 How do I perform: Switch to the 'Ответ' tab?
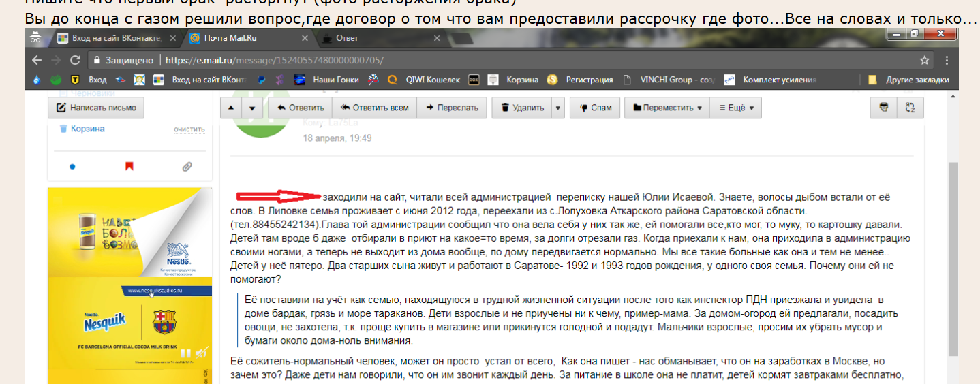(x=382, y=38)
